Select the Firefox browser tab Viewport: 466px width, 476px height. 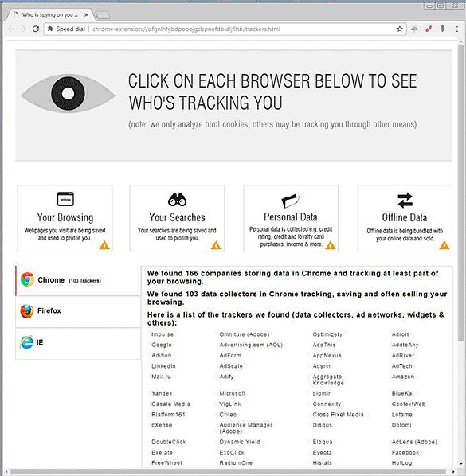(x=78, y=311)
